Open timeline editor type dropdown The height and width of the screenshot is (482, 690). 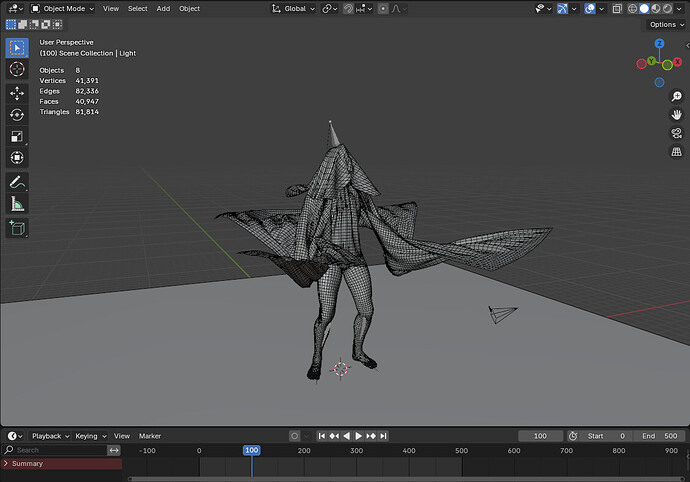point(15,436)
